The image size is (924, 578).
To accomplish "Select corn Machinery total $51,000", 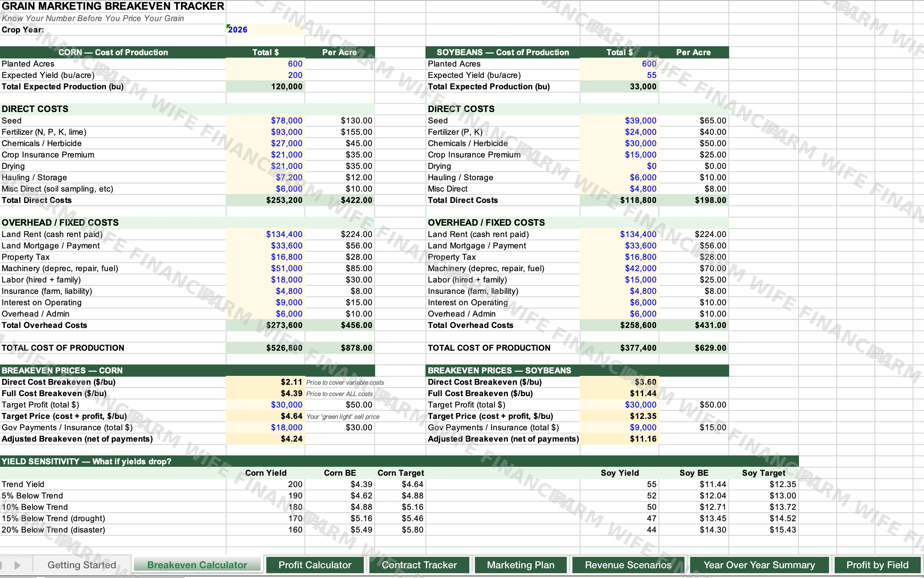I will pos(265,268).
